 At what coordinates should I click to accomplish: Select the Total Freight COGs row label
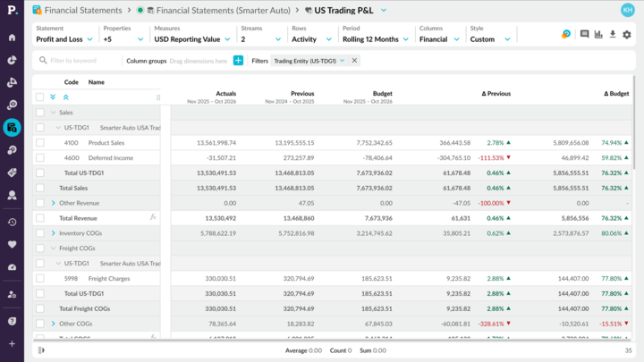pyautogui.click(x=85, y=308)
